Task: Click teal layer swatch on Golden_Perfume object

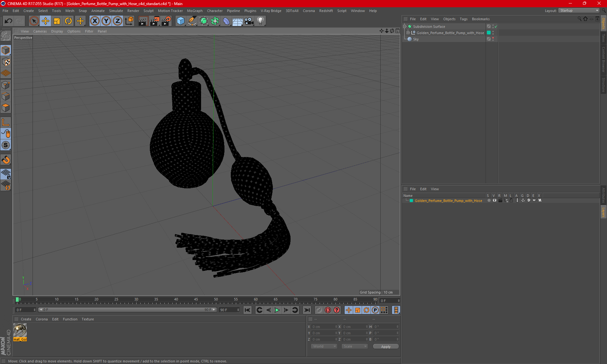Action: [489, 33]
